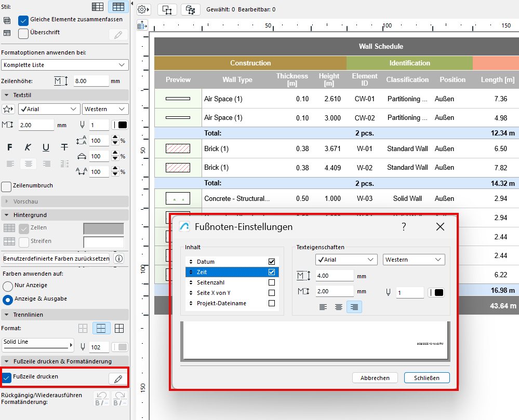The width and height of the screenshot is (519, 420).
Task: Open the Western script dropdown in dialog
Action: 414,260
